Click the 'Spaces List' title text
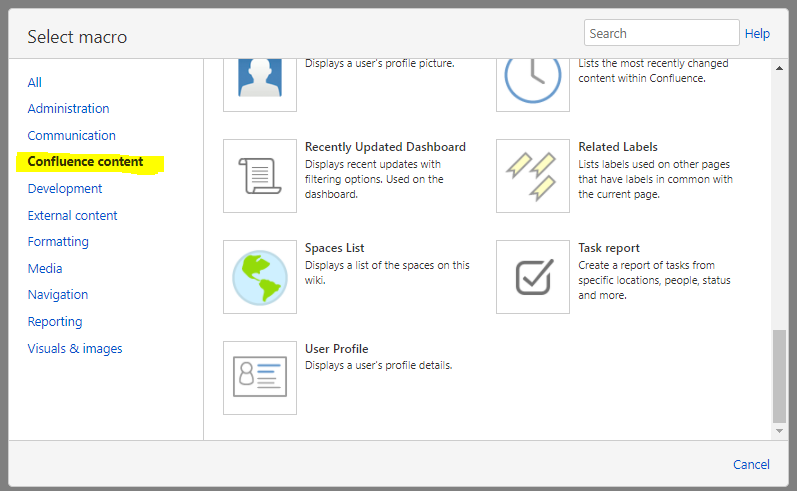Screen dimensions: 797x491 pyautogui.click(x=334, y=248)
